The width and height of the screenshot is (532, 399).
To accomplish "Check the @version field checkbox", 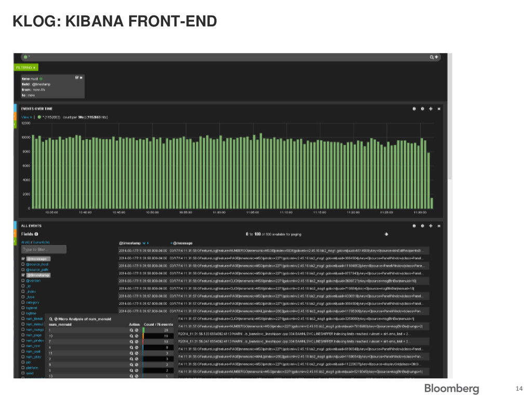I will click(x=23, y=281).
